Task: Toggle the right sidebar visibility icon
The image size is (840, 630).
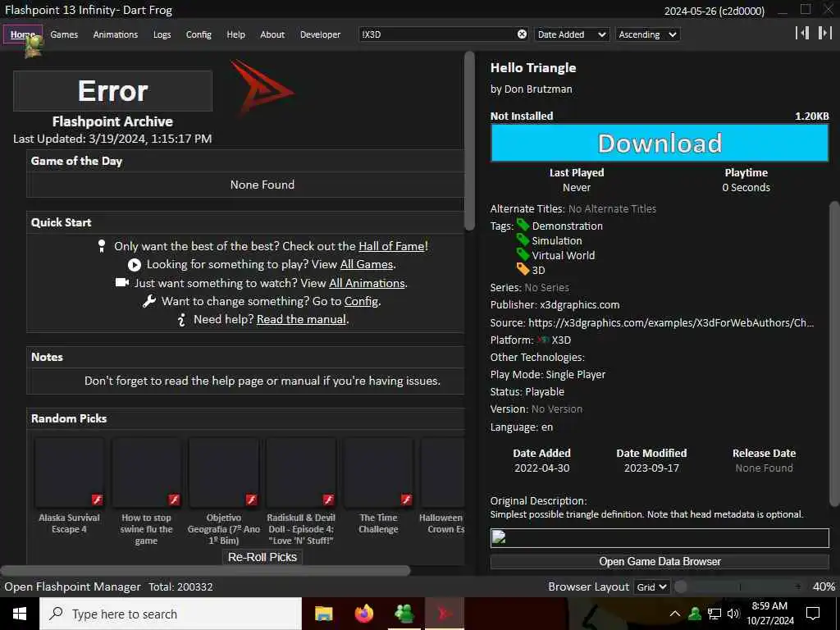Action: [825, 33]
